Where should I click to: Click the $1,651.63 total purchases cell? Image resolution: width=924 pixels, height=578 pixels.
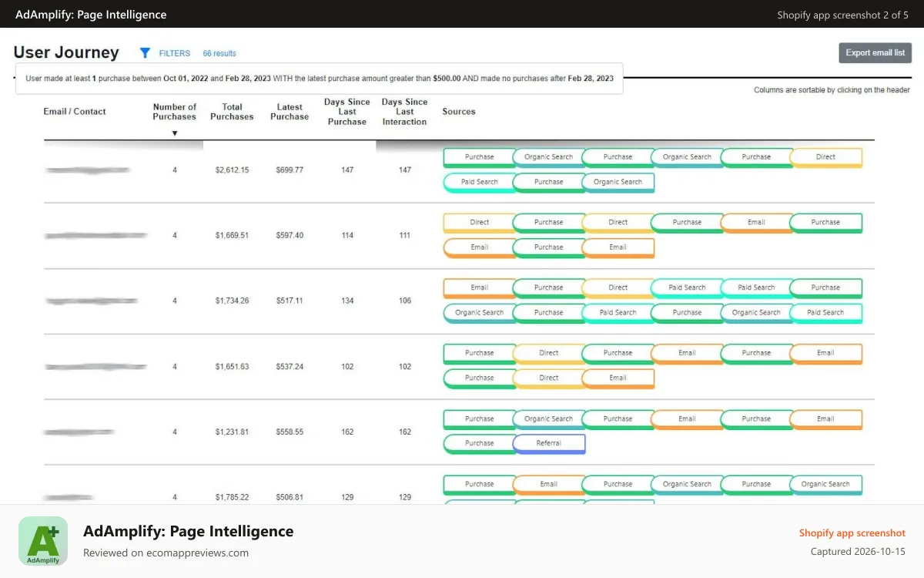pos(232,366)
